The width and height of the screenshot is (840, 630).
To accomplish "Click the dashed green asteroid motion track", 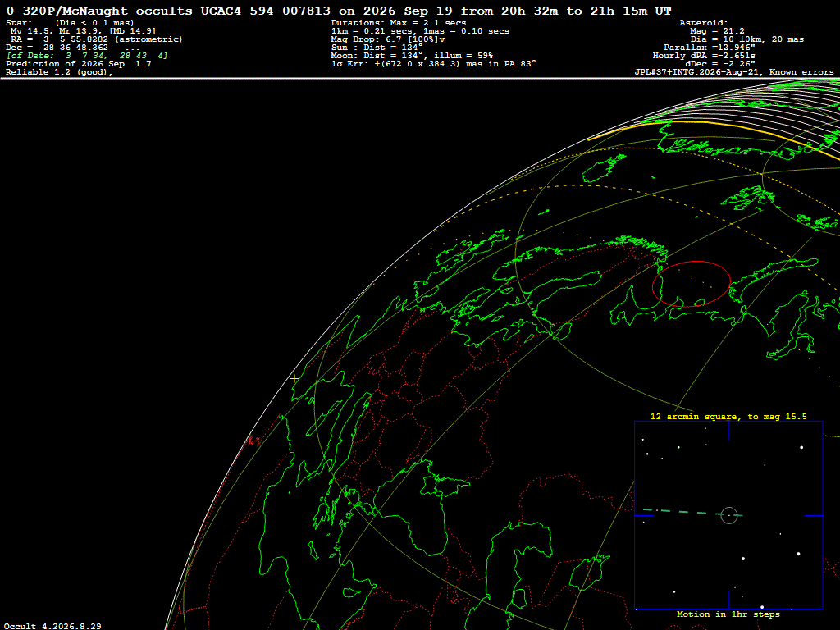I will point(691,513).
